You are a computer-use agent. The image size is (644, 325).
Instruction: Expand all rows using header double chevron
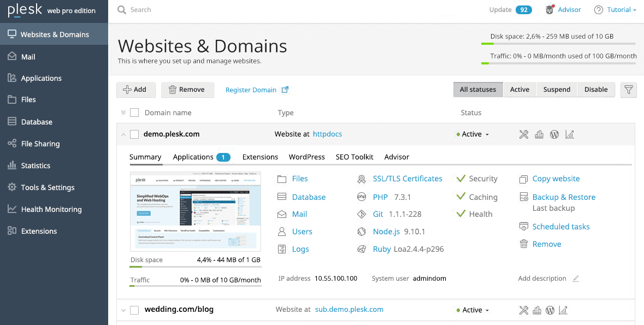tap(123, 113)
